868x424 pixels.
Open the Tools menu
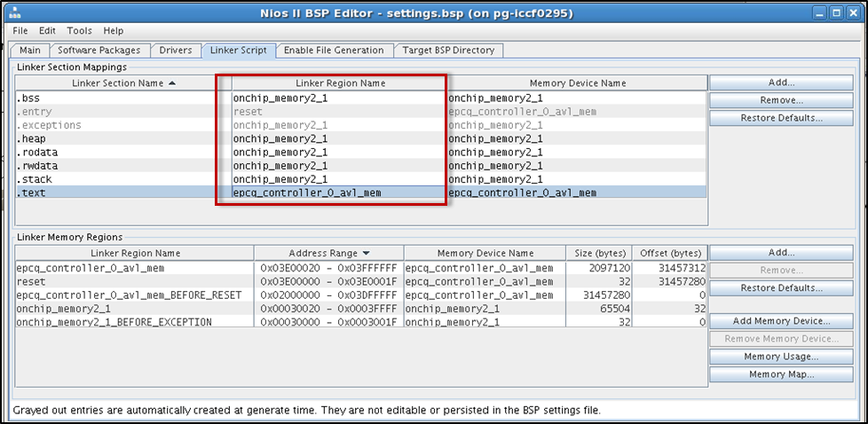(80, 30)
